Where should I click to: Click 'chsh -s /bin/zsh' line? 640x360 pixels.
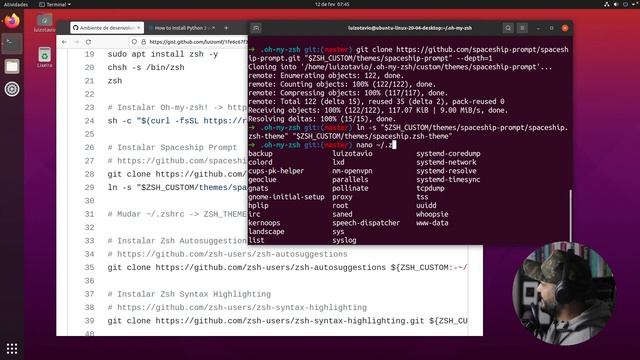[x=146, y=67]
